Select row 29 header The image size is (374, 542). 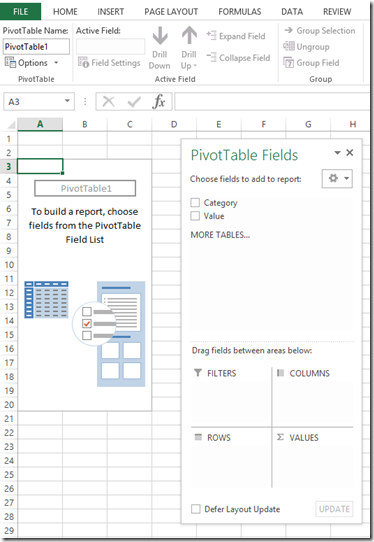coord(9,530)
